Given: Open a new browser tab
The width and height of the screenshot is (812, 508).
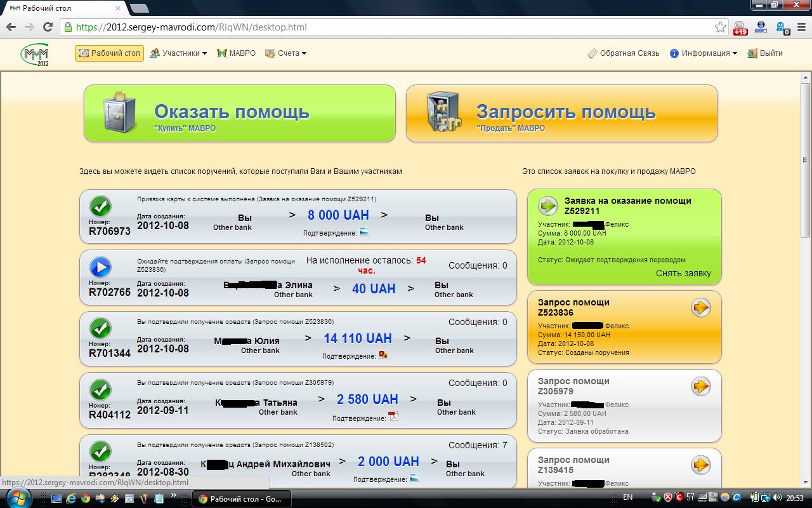Looking at the screenshot, I should pyautogui.click(x=139, y=8).
